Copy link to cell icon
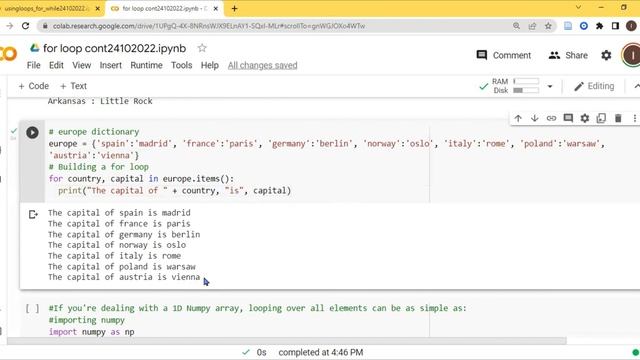Viewport: 640px width, 360px height. [x=551, y=118]
